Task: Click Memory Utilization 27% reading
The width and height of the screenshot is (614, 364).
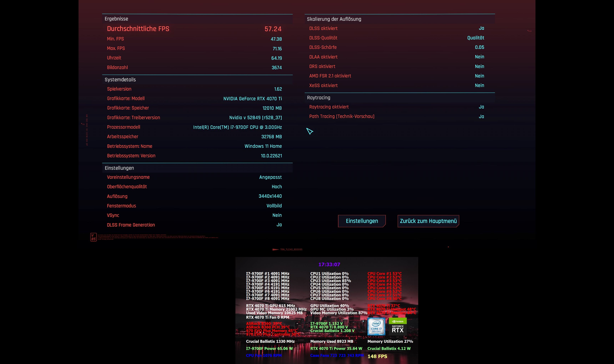Action: [390, 342]
